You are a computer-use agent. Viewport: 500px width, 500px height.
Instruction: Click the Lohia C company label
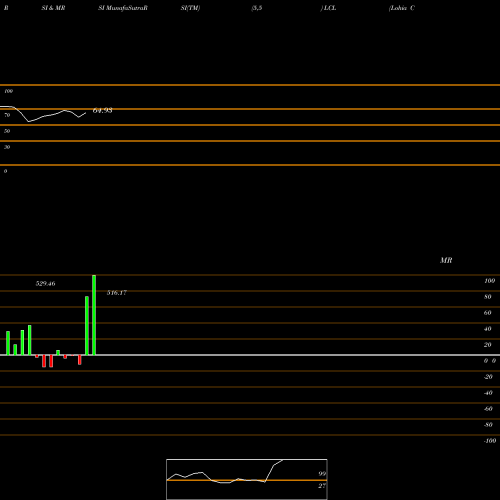coord(402,8)
